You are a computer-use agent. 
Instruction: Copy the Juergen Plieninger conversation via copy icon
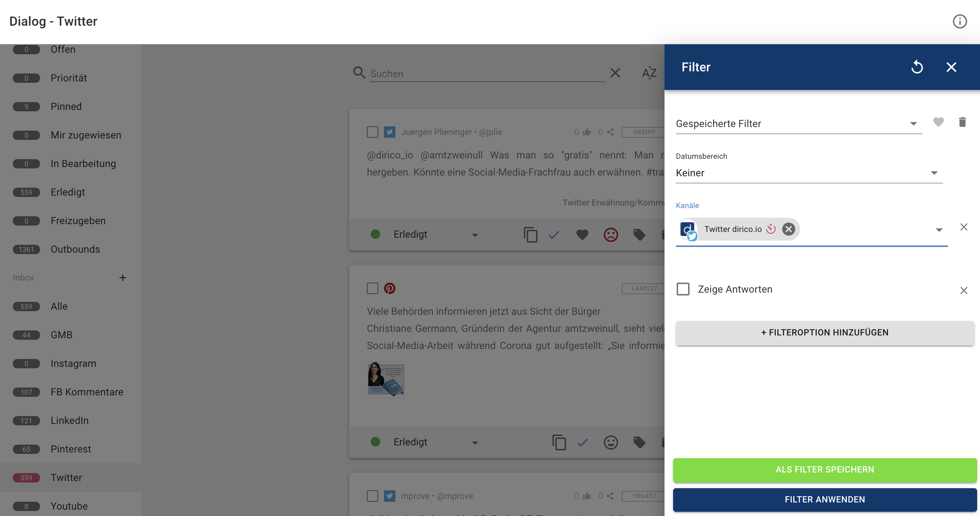530,234
